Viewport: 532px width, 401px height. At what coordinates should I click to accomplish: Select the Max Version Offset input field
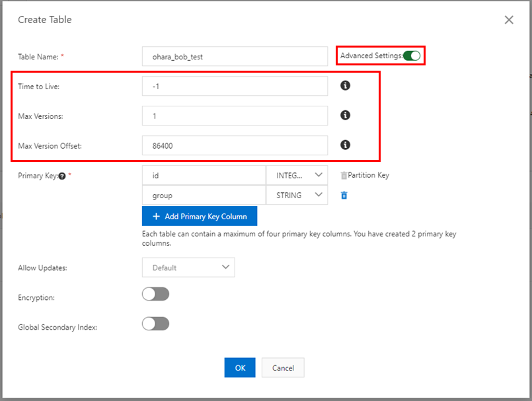point(235,145)
